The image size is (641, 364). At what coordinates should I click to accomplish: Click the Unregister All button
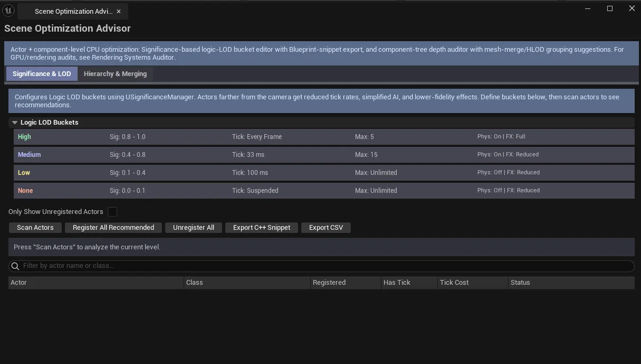click(x=194, y=227)
